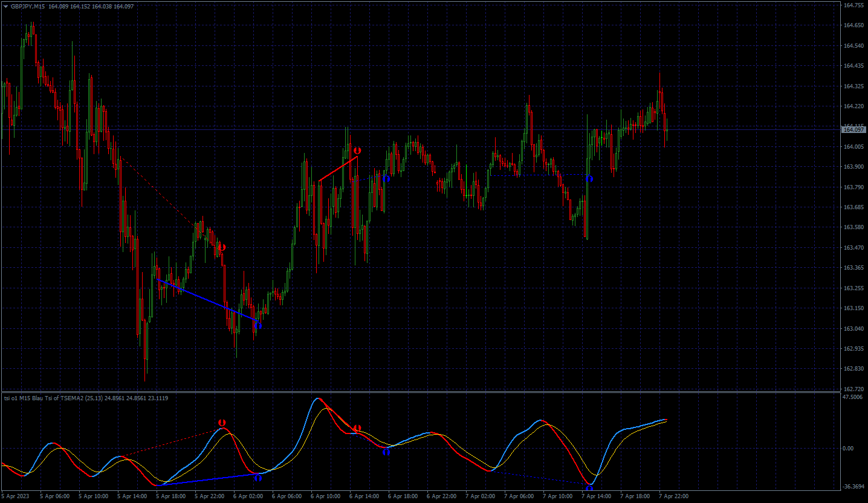Select the solid blue divergence line in indicator window
The height and width of the screenshot is (503, 868).
tap(208, 479)
